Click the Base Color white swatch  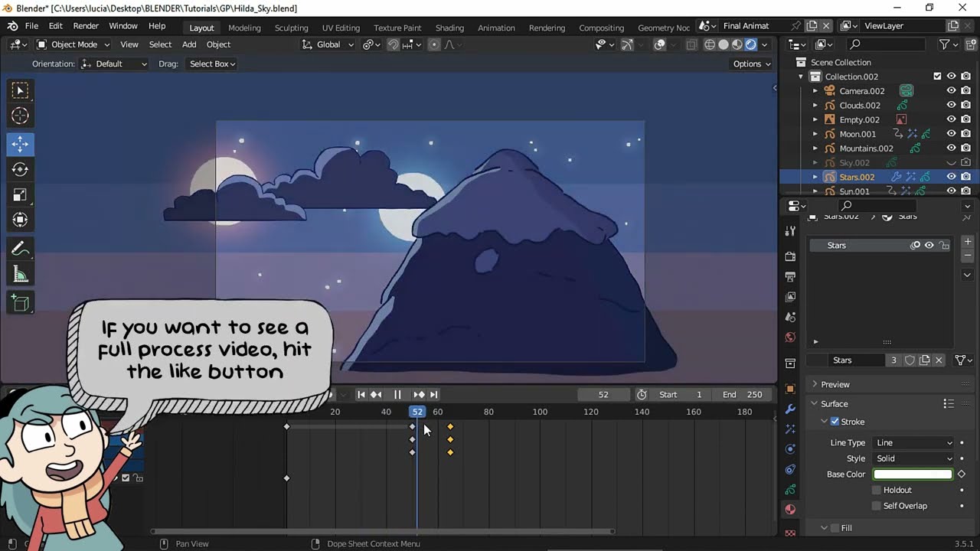pos(913,474)
